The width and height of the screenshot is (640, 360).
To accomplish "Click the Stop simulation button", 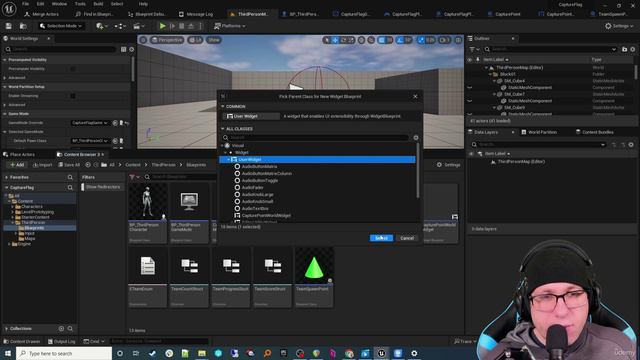I will pyautogui.click(x=182, y=26).
